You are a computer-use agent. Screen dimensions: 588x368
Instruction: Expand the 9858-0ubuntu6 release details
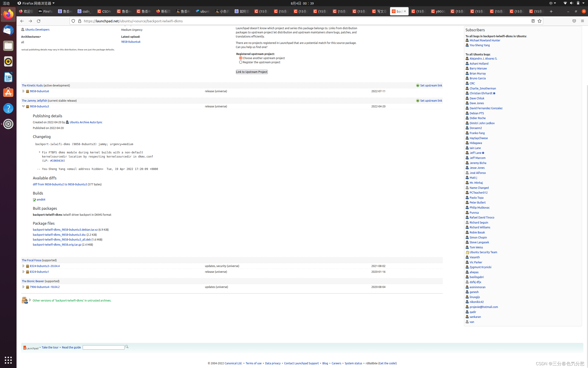(23, 91)
